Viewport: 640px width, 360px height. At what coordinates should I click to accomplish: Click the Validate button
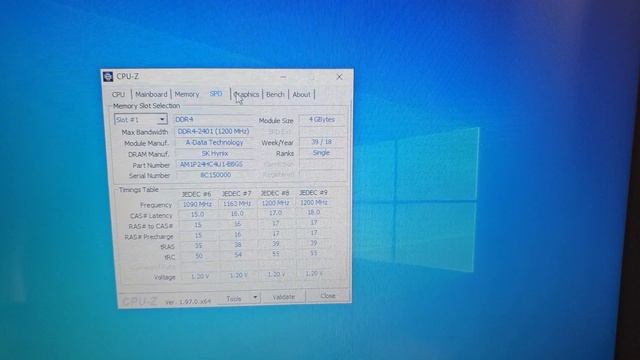coord(284,297)
